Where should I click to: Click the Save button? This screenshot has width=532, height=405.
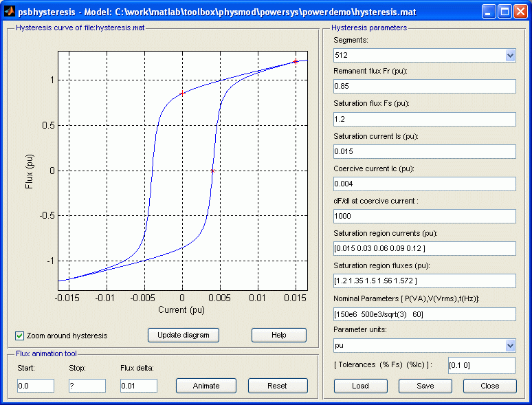pyautogui.click(x=425, y=386)
